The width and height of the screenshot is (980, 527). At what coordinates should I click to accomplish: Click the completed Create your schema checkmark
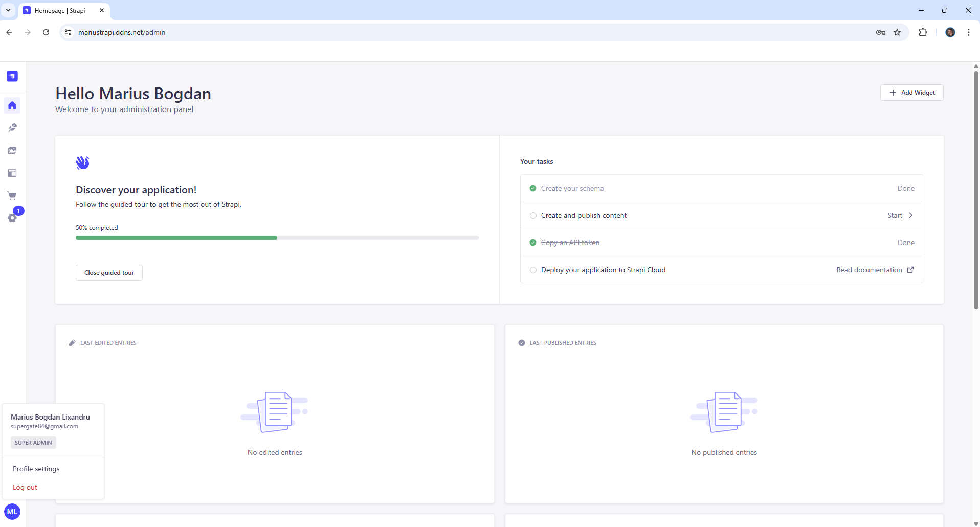click(x=533, y=188)
